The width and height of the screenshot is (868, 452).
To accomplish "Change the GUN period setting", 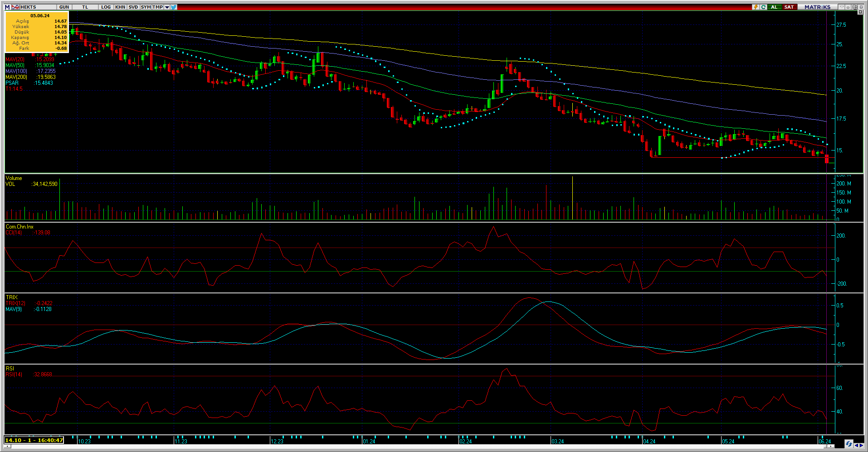I will click(64, 7).
